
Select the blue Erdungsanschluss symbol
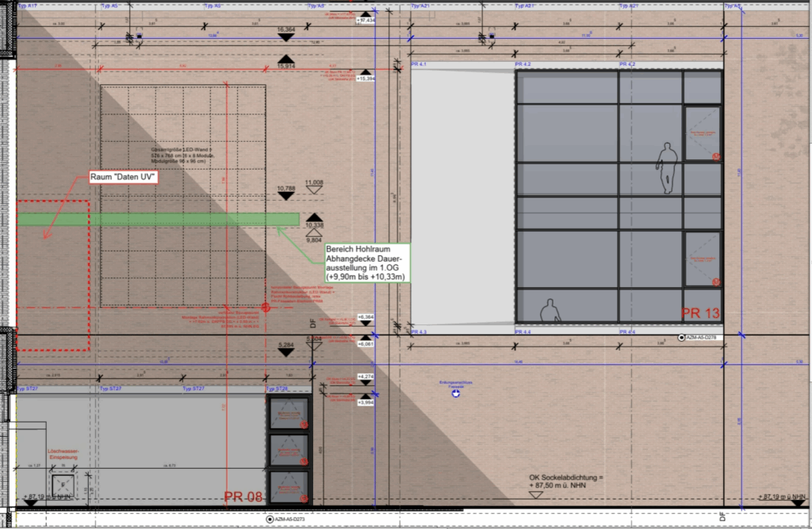coord(455,393)
